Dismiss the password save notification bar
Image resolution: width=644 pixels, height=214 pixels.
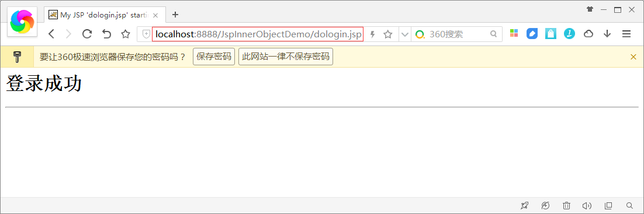633,57
